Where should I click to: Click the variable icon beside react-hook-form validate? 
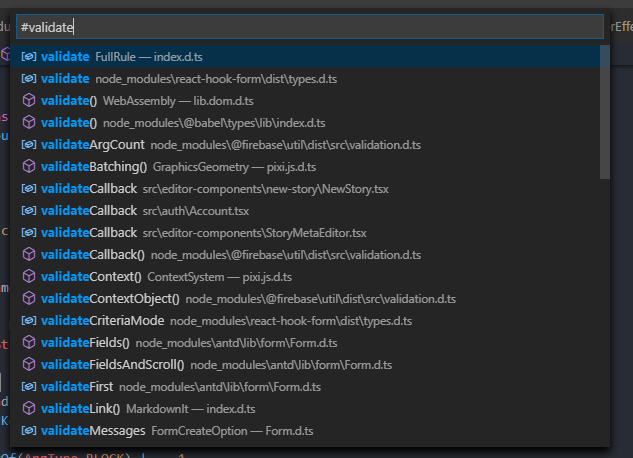29,79
